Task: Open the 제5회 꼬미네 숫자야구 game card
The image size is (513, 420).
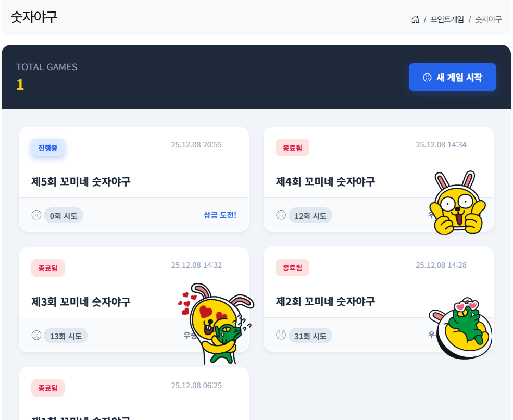Action: point(134,179)
